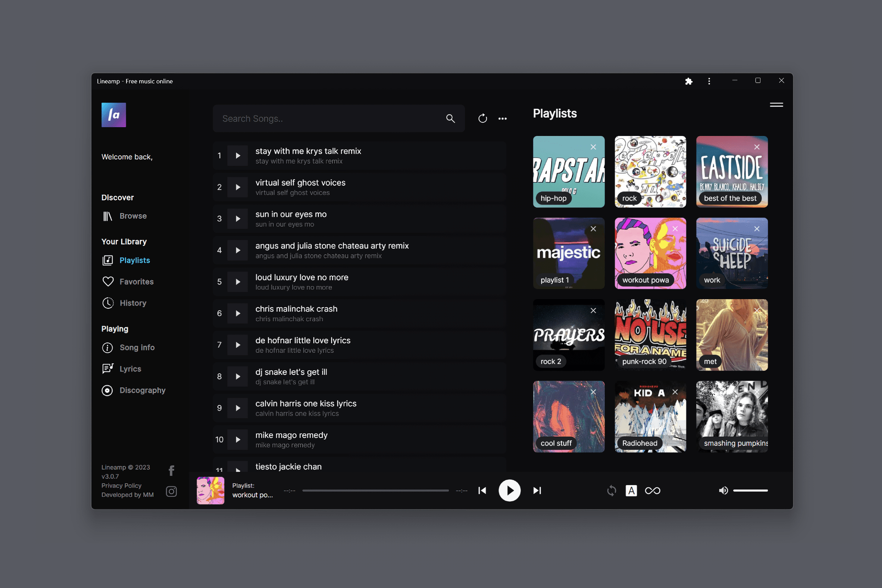The width and height of the screenshot is (882, 588).
Task: Select the tiesto jackie chan song title
Action: [x=288, y=467]
